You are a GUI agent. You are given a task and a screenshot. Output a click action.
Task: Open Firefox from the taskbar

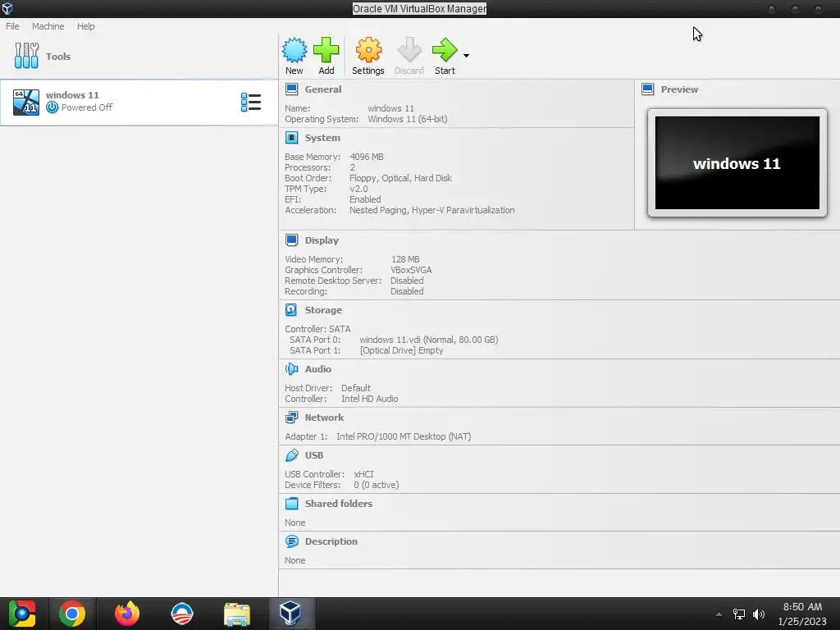click(x=127, y=614)
